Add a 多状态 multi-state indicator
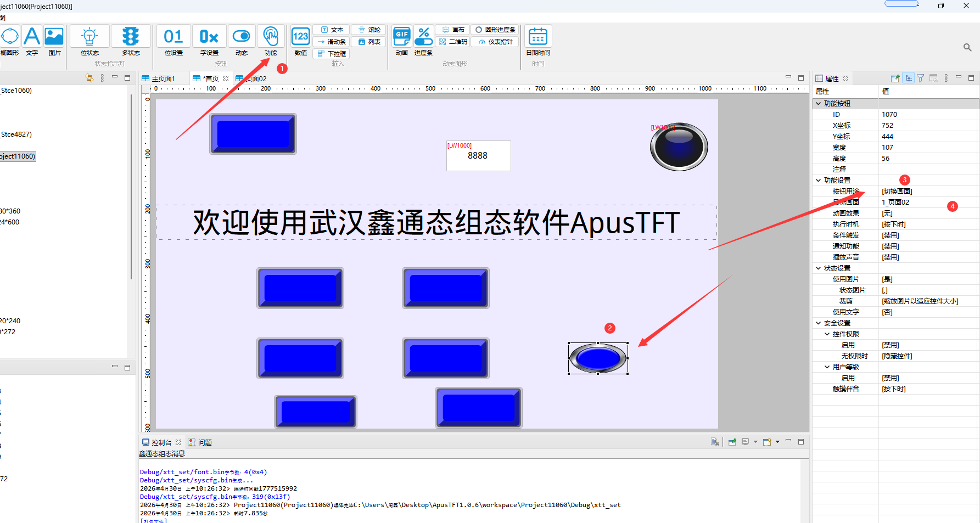 [131, 41]
